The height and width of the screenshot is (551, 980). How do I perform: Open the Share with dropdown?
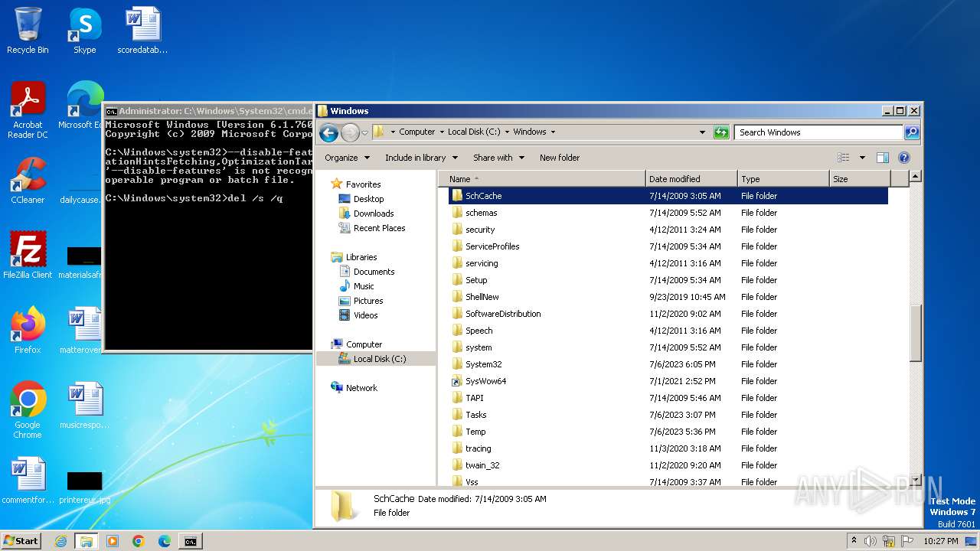(x=498, y=158)
